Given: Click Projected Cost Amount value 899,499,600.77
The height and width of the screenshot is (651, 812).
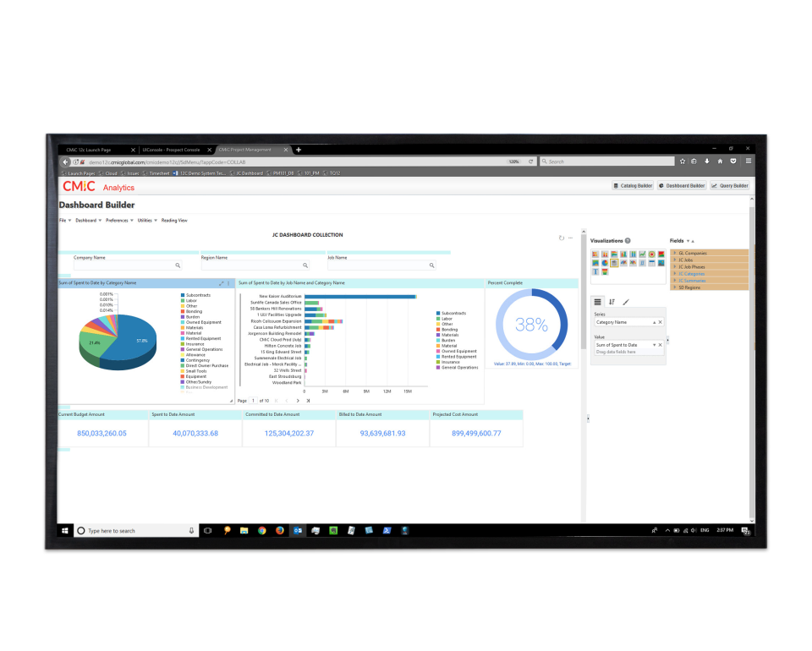Looking at the screenshot, I should tap(476, 433).
